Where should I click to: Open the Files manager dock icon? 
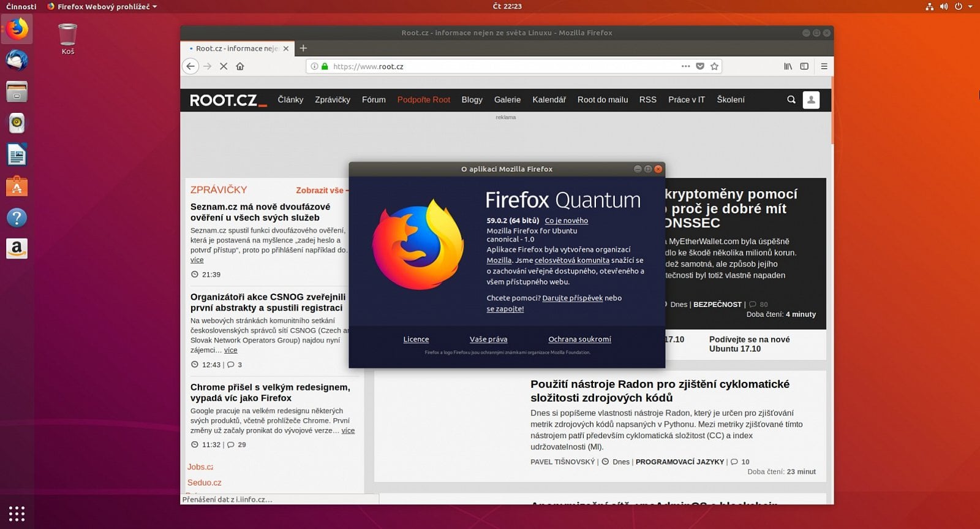pos(17,92)
